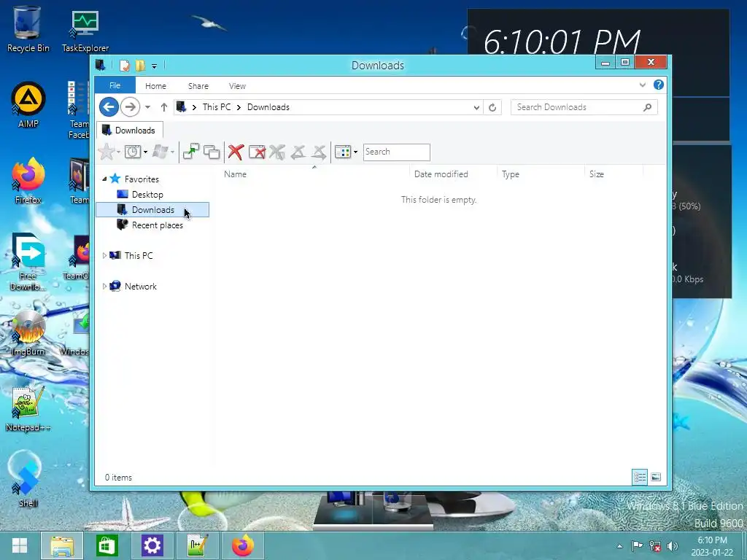This screenshot has width=747, height=560.
Task: Open the settings gear taskbar app
Action: [152, 545]
